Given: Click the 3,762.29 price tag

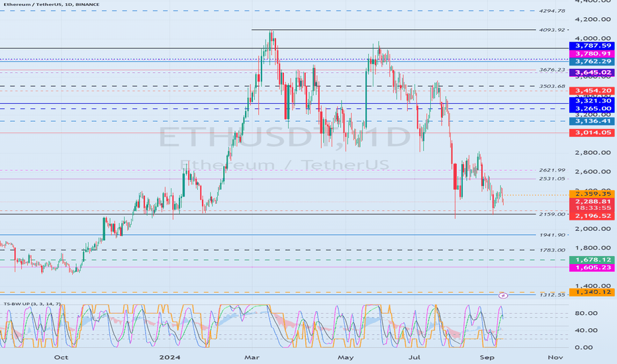Looking at the screenshot, I should click(x=592, y=62).
